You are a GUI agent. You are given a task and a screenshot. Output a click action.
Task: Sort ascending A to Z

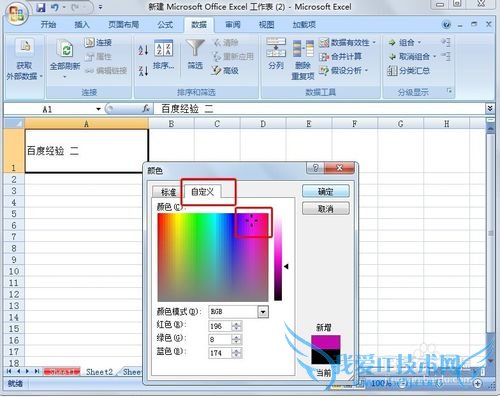[143, 50]
